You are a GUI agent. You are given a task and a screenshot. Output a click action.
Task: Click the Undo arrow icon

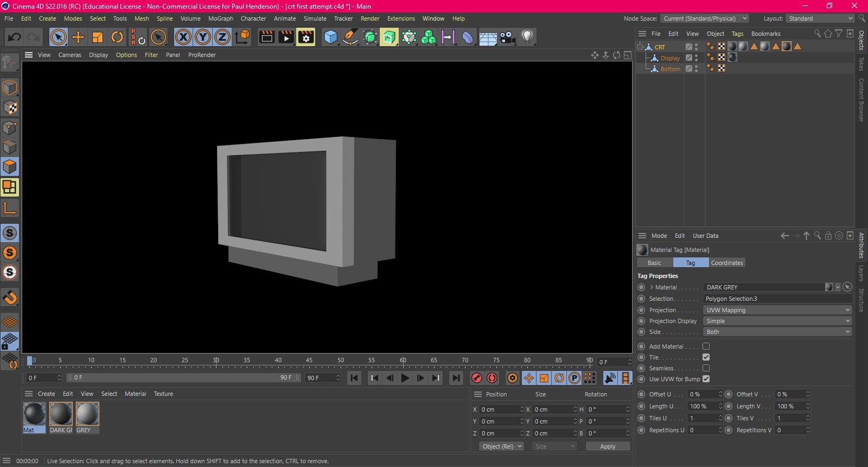pyautogui.click(x=15, y=37)
